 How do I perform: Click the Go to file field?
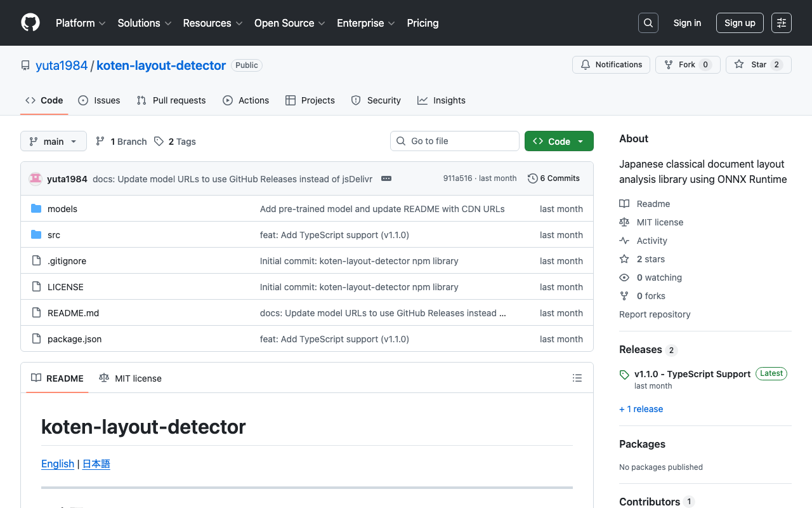coord(455,141)
